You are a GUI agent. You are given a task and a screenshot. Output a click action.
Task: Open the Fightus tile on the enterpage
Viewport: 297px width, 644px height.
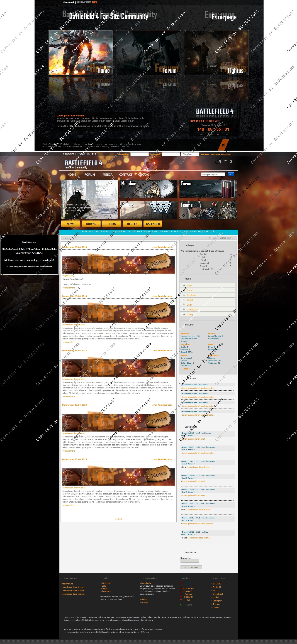coord(216,53)
